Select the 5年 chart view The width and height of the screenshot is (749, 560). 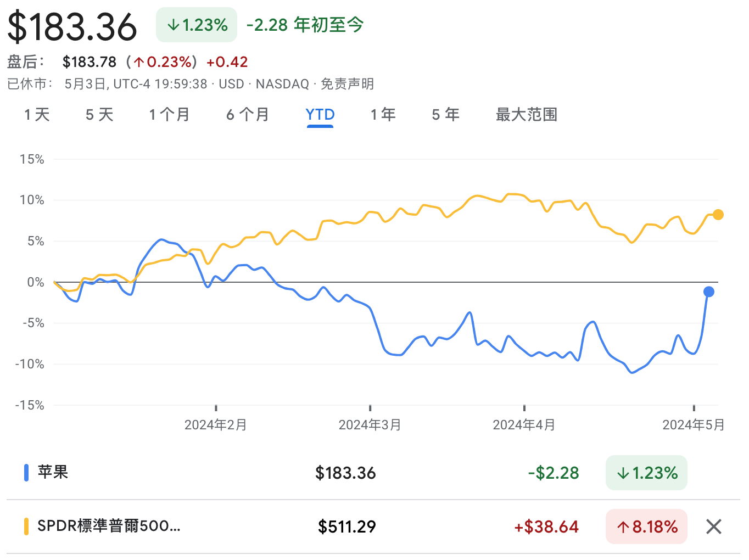point(445,115)
